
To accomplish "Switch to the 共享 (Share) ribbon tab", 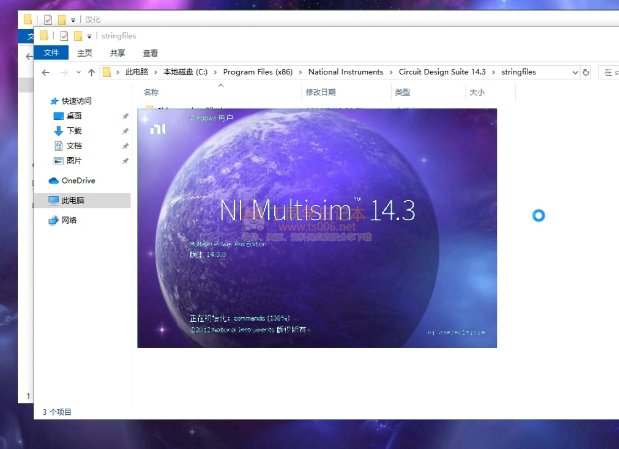I will pyautogui.click(x=117, y=53).
